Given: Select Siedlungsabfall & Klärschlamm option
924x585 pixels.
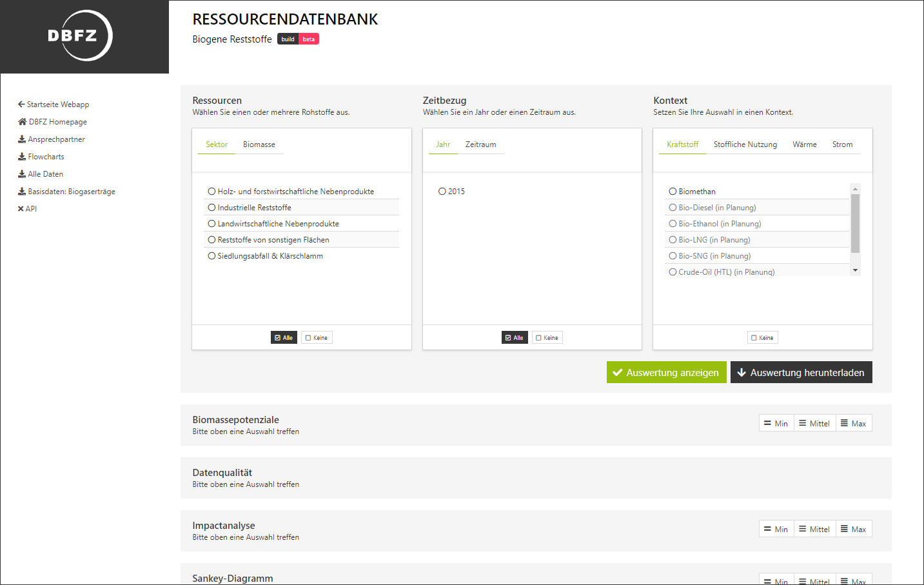Looking at the screenshot, I should coord(302,256).
